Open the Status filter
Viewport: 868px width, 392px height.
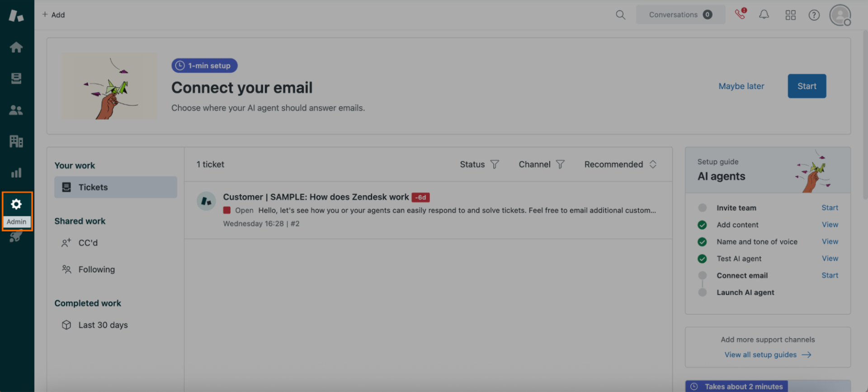coord(479,165)
